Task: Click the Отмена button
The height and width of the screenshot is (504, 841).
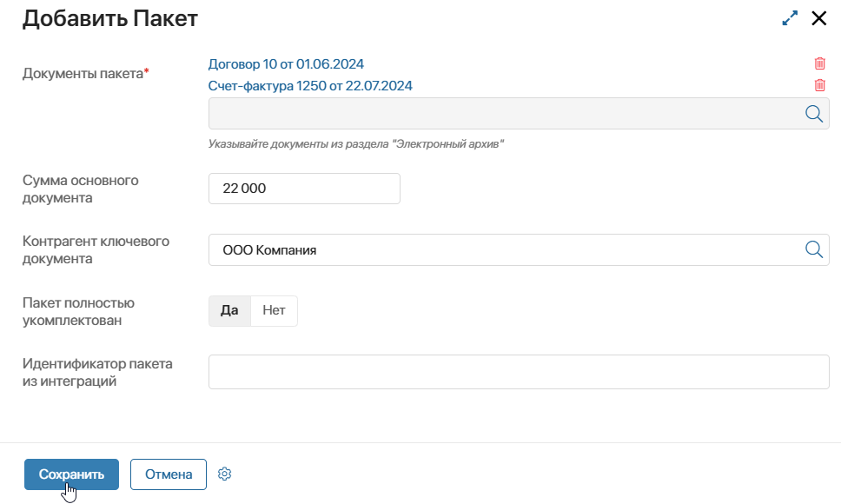Action: (169, 474)
